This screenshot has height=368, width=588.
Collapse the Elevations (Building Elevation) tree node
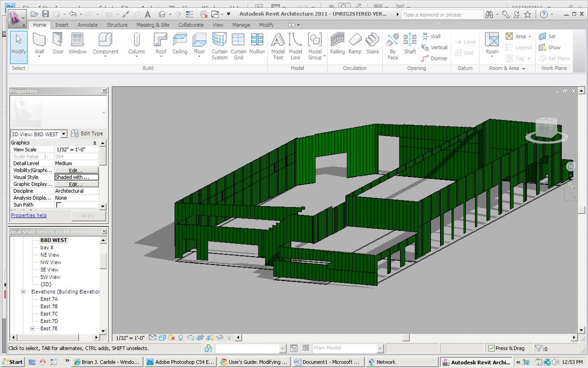[x=23, y=291]
